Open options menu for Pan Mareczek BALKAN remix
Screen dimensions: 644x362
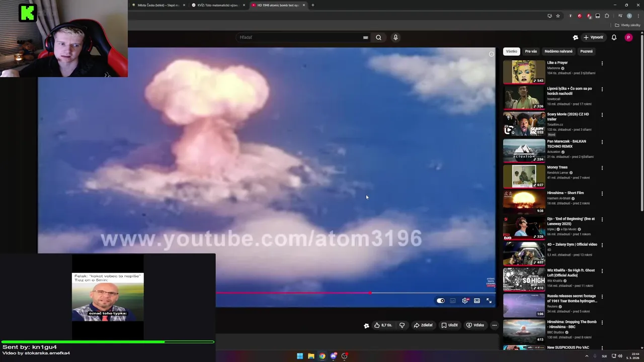point(602,142)
